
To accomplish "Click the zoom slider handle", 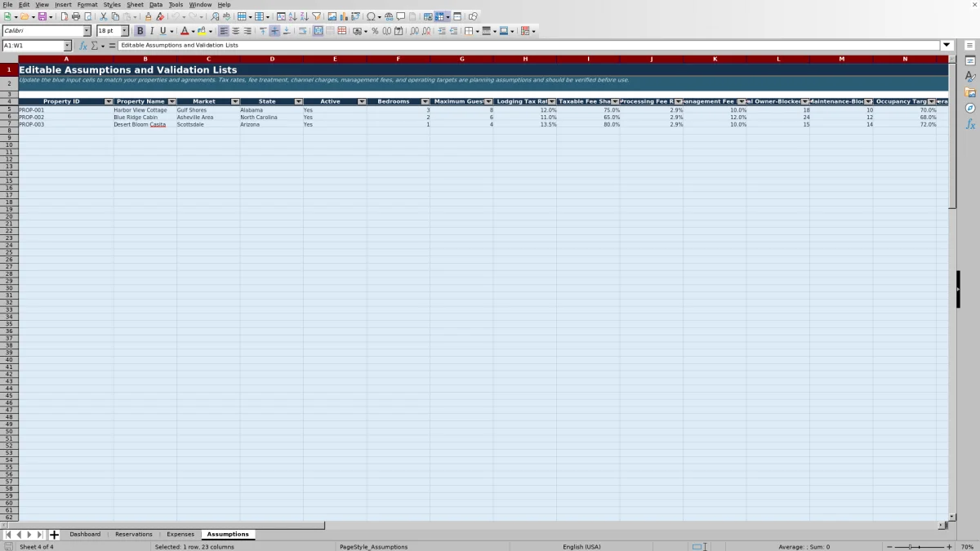I will point(911,547).
